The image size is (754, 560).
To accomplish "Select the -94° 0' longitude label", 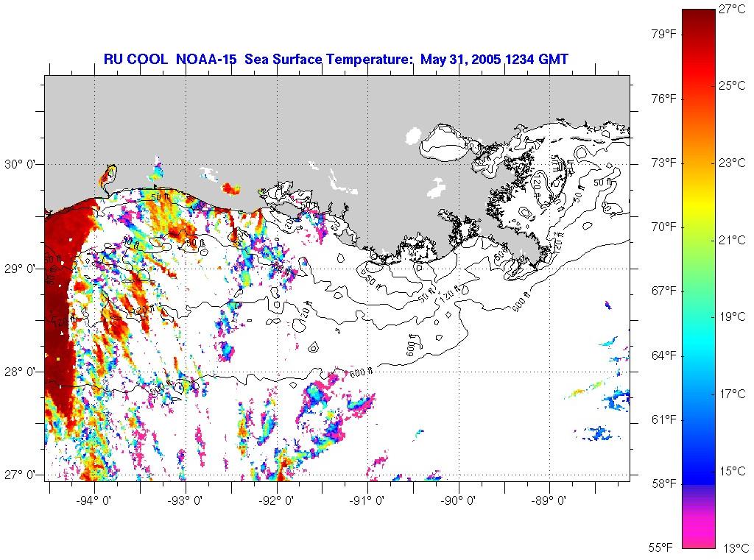I will point(95,500).
